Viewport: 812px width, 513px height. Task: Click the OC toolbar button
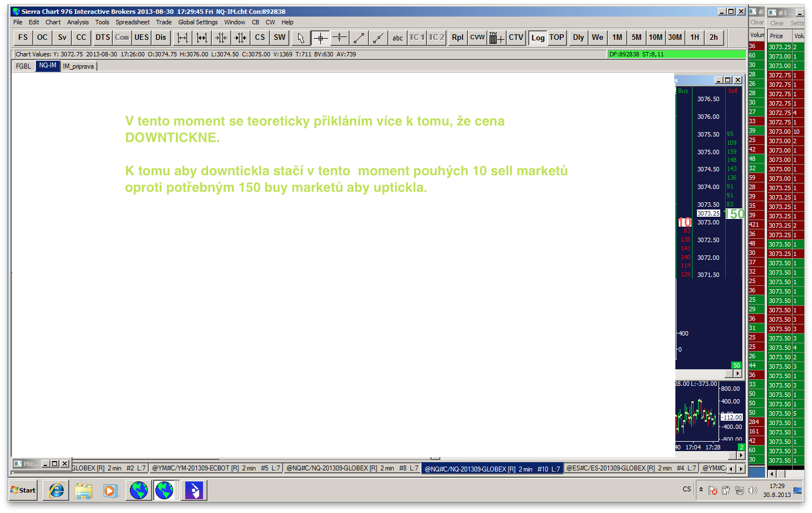pos(42,38)
